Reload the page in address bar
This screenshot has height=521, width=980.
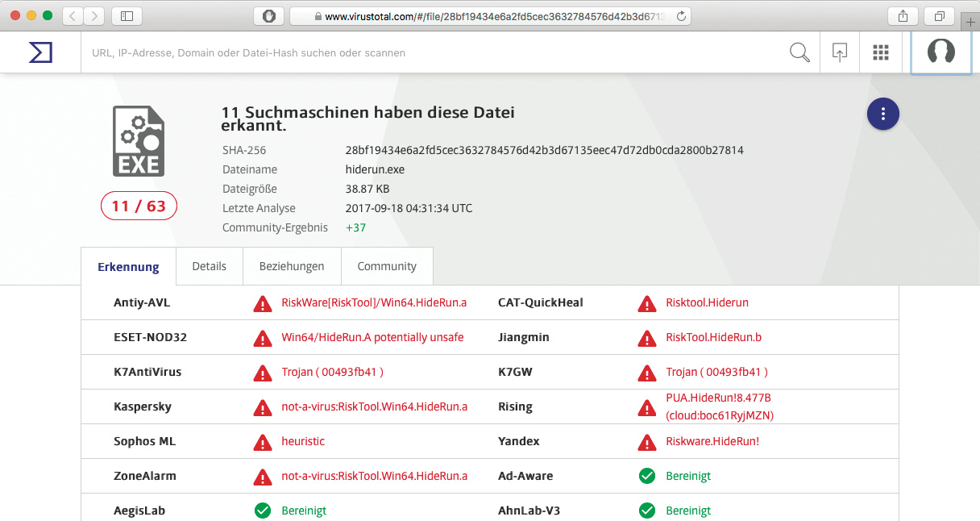[x=681, y=16]
